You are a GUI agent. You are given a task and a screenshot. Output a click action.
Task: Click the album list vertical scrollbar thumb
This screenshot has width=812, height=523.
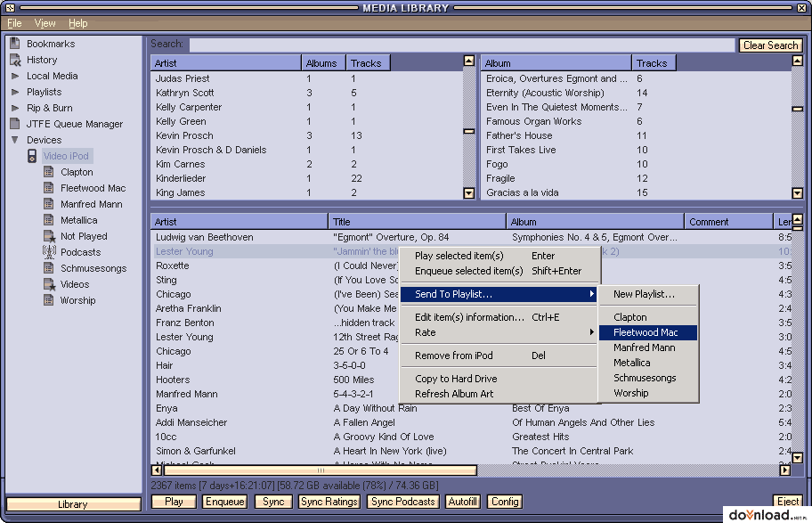pyautogui.click(x=798, y=109)
